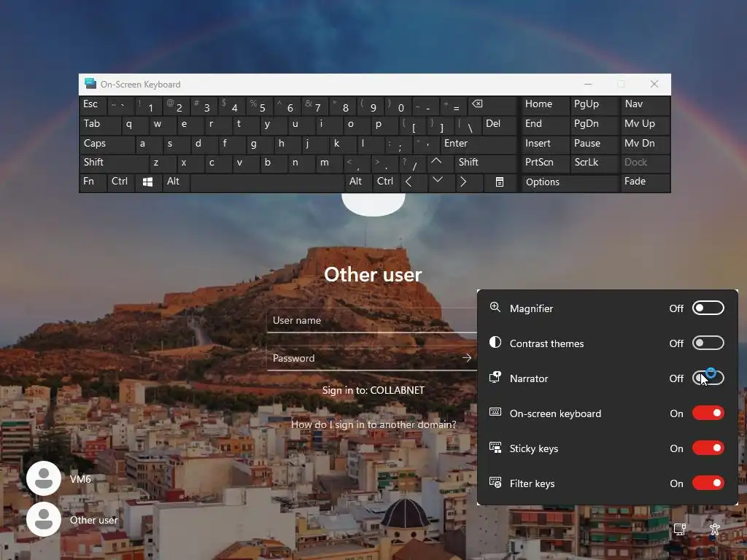Click the Home key
The image size is (747, 560).
pyautogui.click(x=544, y=105)
